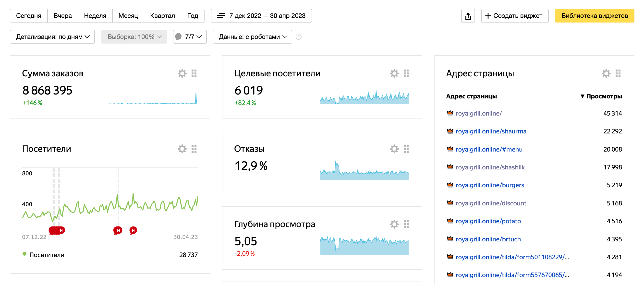Open settings gear for Сумма заказов widget
This screenshot has height=284, width=644.
click(182, 73)
